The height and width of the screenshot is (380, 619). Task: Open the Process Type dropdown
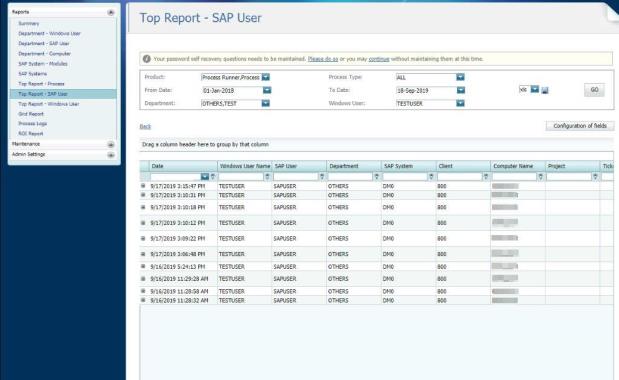pos(460,77)
